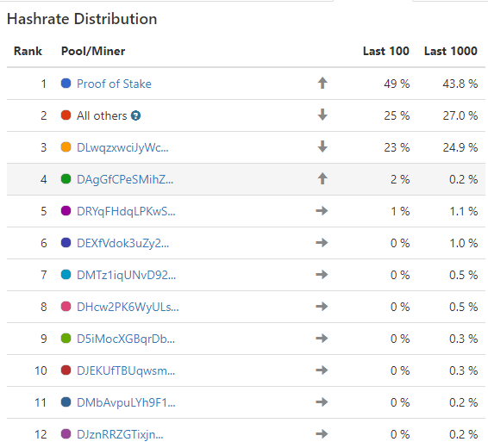Click the down arrow in All others row

tap(322, 115)
